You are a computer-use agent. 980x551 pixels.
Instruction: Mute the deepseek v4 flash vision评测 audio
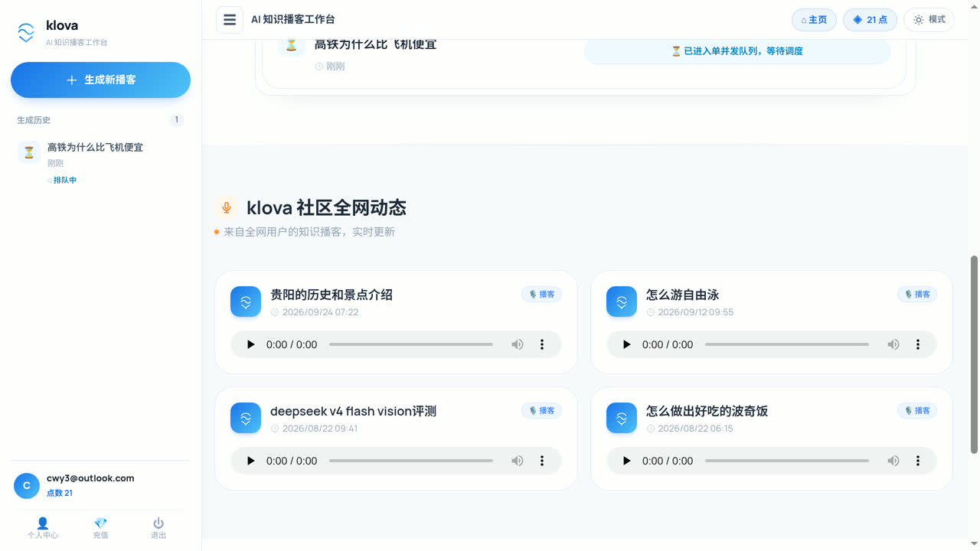[518, 461]
